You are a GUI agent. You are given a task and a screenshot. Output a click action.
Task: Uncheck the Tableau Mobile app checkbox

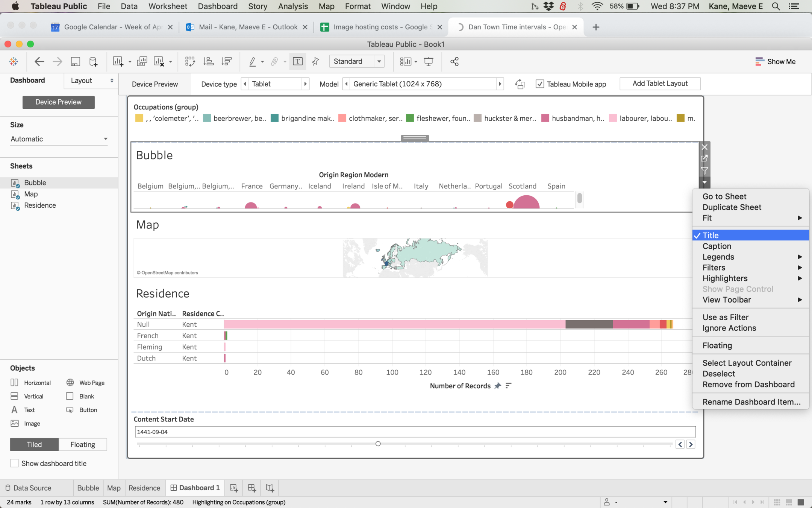coord(540,84)
